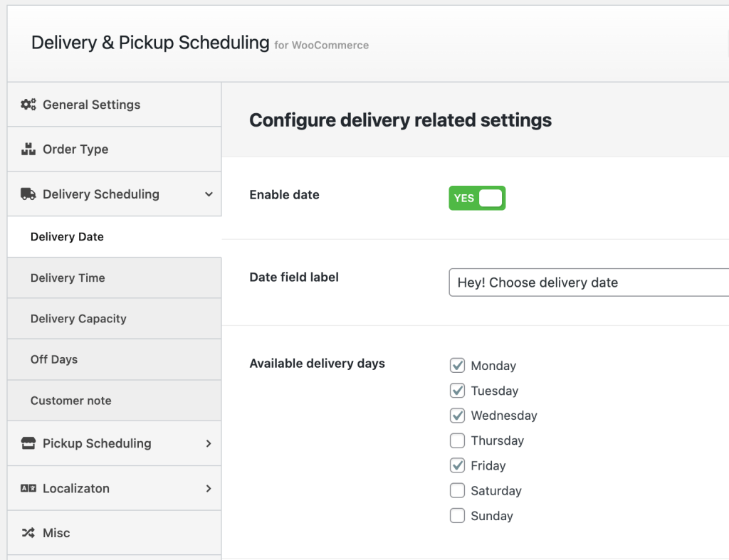
Task: Click the gears icon beside General Settings
Action: pyautogui.click(x=28, y=104)
